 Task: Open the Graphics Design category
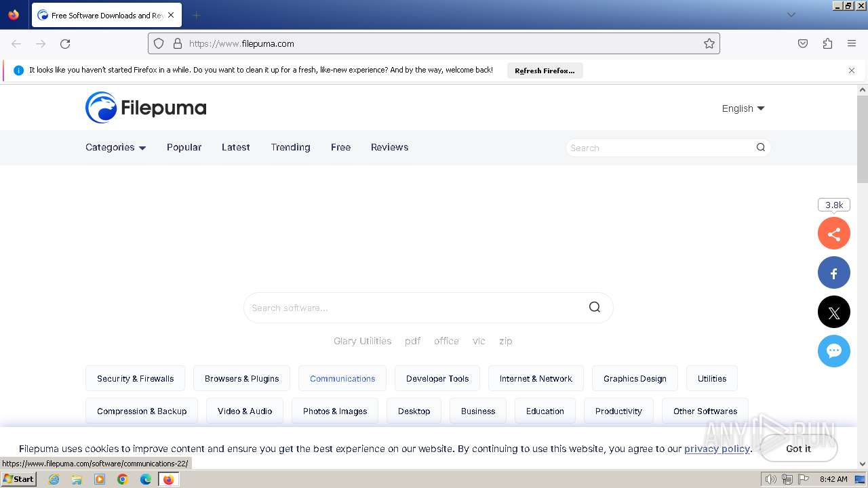(635, 378)
